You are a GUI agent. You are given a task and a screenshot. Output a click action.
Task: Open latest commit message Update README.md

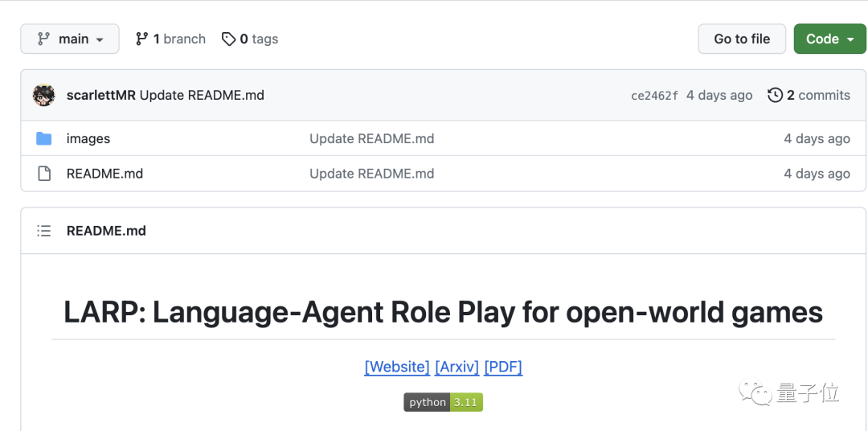click(202, 95)
